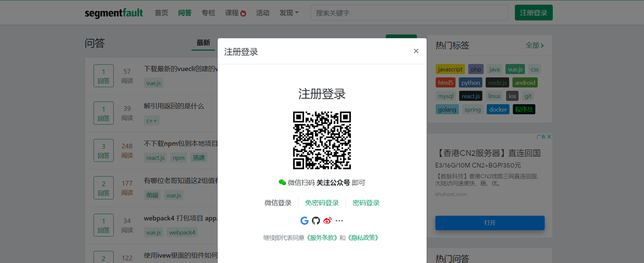Click the blue 打开 ad button
The width and height of the screenshot is (644, 263).
click(x=490, y=223)
